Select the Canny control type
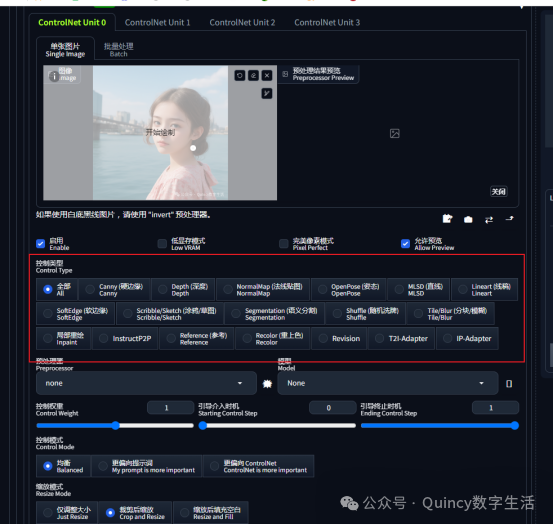Screen dimensions: 553x525 (x=115, y=289)
